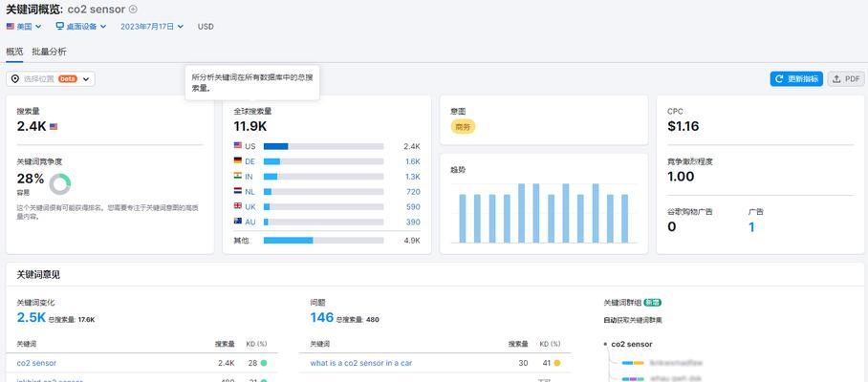
Task: Click the USD currency label
Action: click(206, 26)
